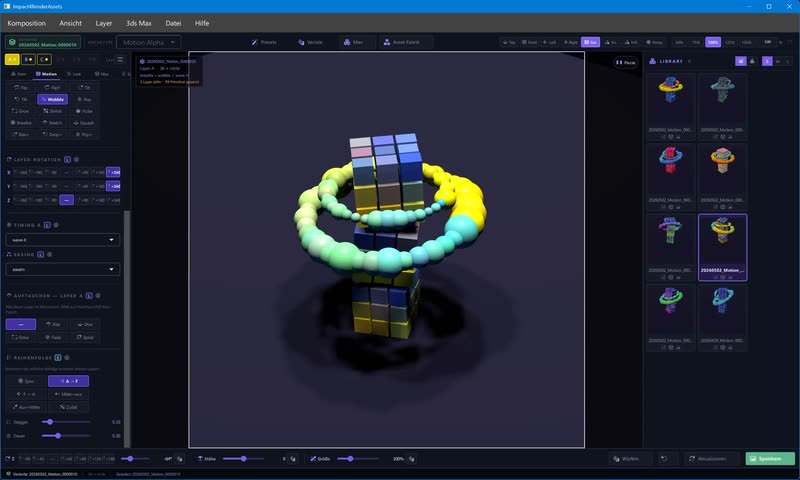Open the Ansicht menu
800x480 pixels.
70,23
